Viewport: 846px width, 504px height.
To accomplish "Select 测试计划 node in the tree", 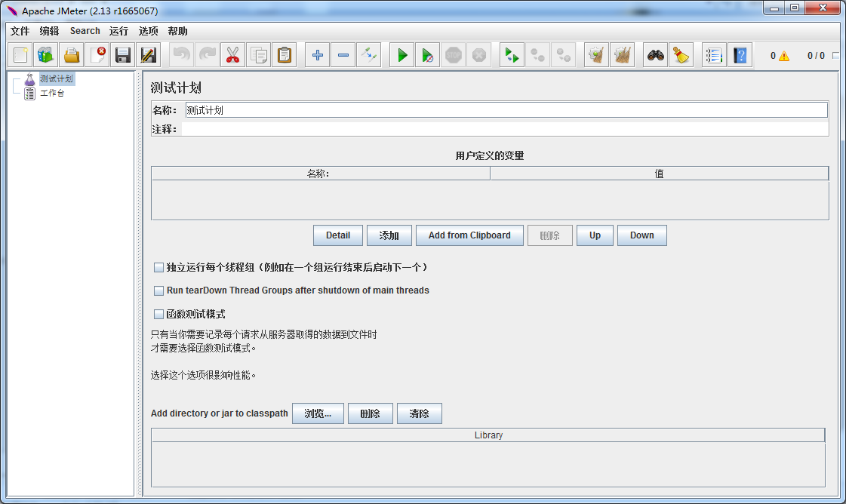I will [x=56, y=78].
